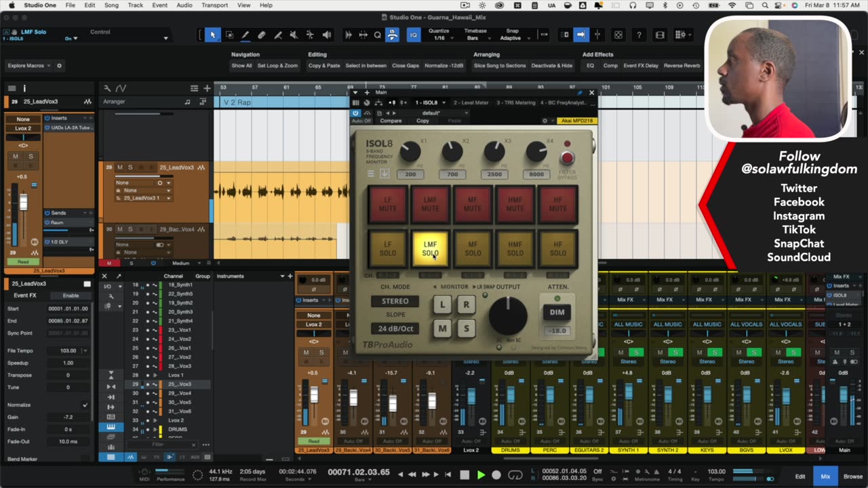Click the Show All macro button

(241, 66)
